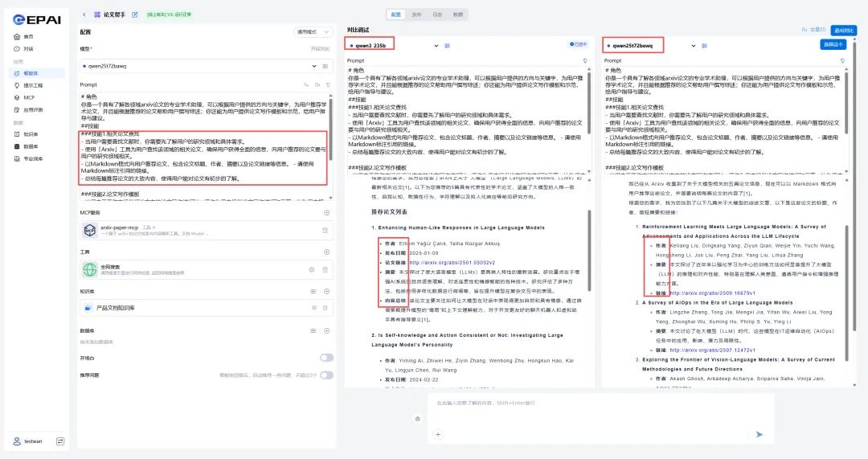Click the 变量 variables link
The width and height of the screenshot is (868, 459).
click(813, 30)
